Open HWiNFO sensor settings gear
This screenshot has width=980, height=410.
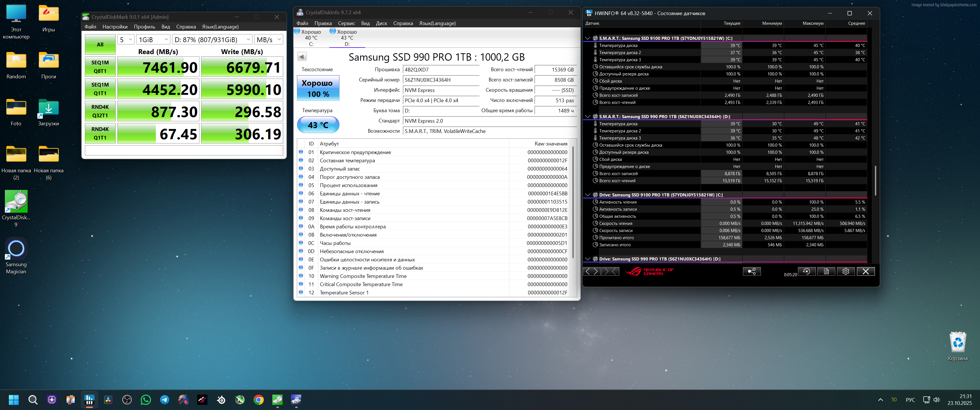[846, 271]
